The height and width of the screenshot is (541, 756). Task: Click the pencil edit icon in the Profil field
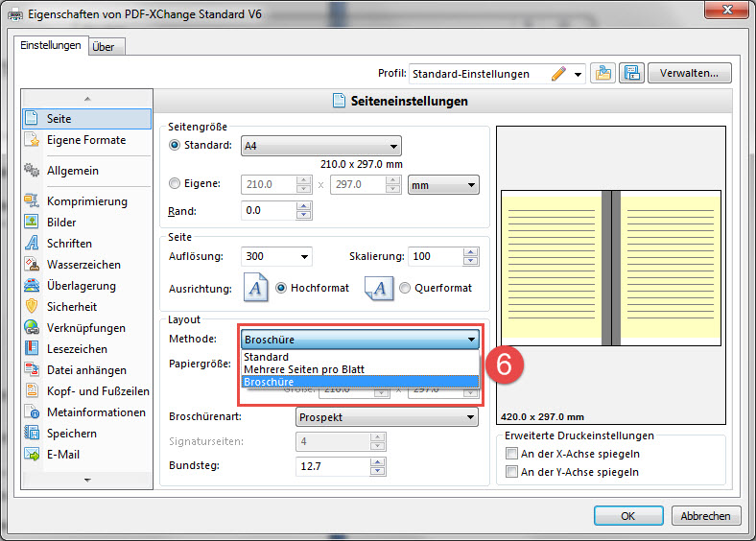pyautogui.click(x=558, y=74)
